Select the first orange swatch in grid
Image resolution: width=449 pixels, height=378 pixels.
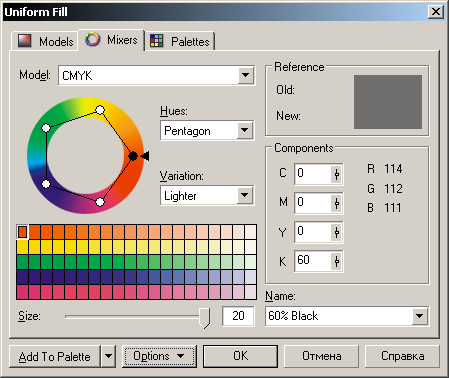point(22,232)
